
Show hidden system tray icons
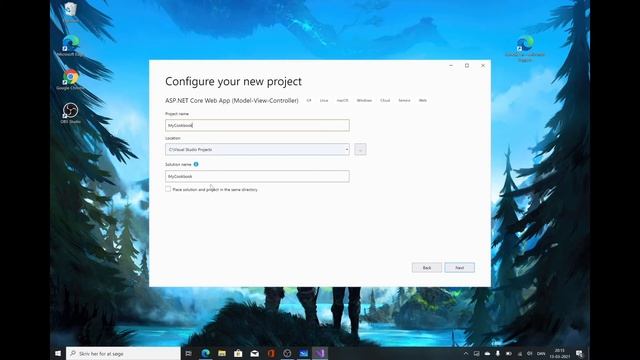(x=466, y=353)
